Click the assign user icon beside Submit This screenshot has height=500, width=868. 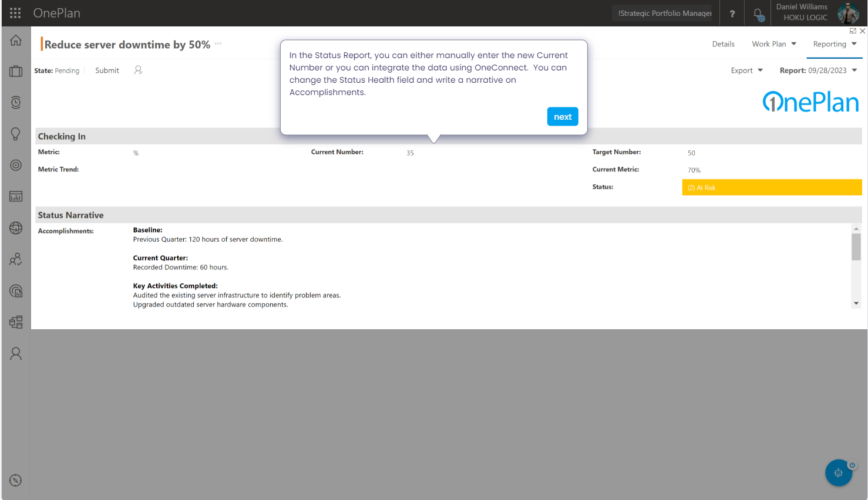point(138,70)
